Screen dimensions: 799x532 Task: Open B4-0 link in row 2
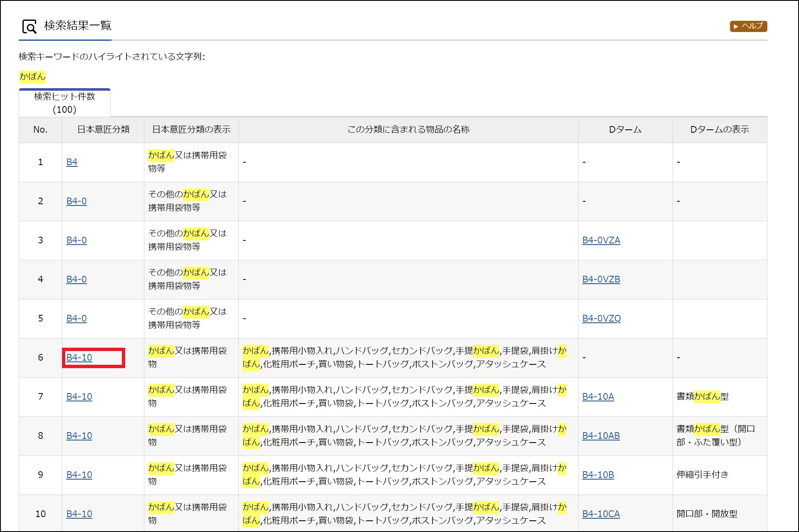click(77, 201)
